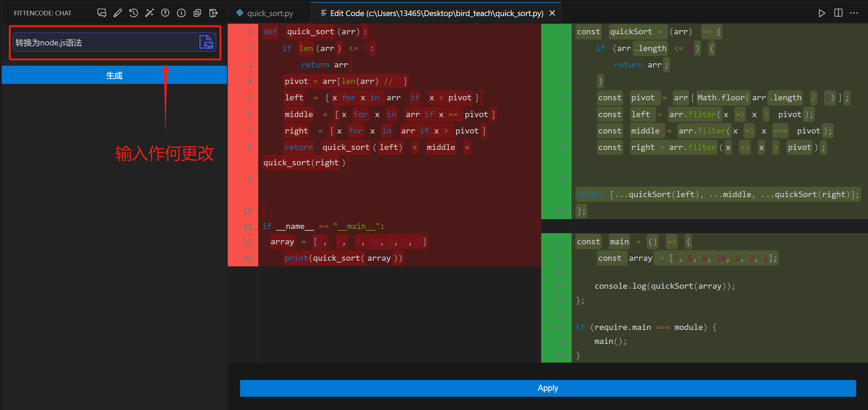Open the question mark help icon
868x410 pixels.
click(x=165, y=13)
